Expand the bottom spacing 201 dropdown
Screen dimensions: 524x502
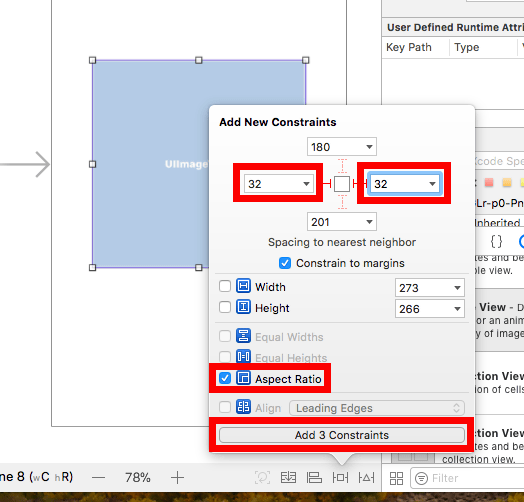(x=369, y=222)
